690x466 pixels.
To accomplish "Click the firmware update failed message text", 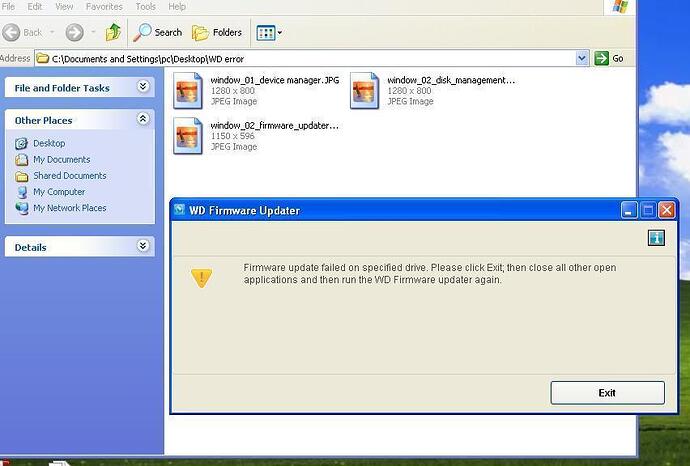I will coord(430,273).
